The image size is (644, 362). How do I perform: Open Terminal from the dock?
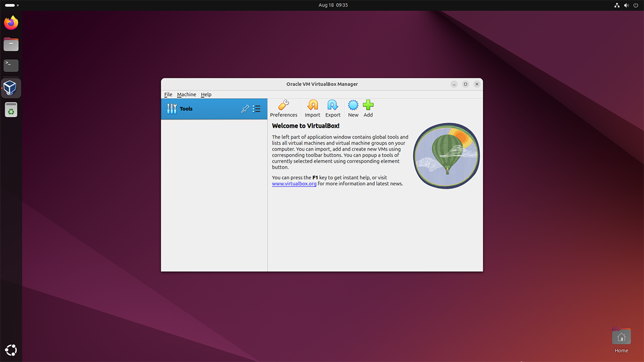tap(11, 65)
